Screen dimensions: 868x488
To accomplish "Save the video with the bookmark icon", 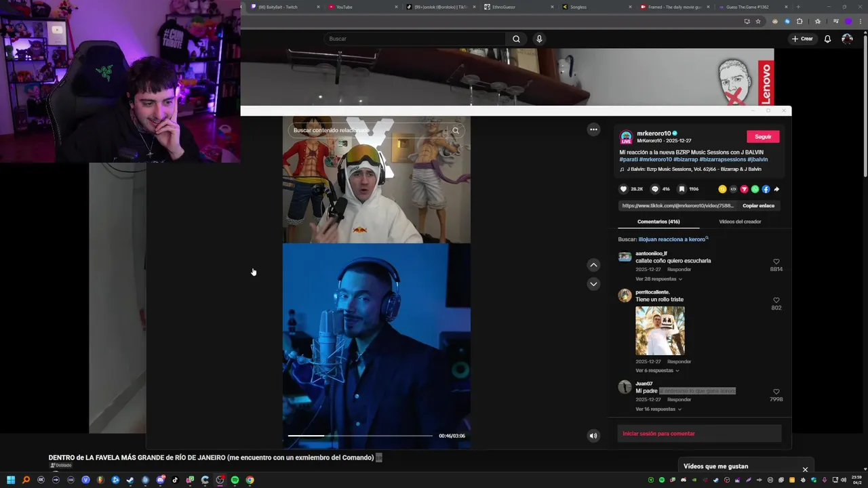I will click(682, 189).
